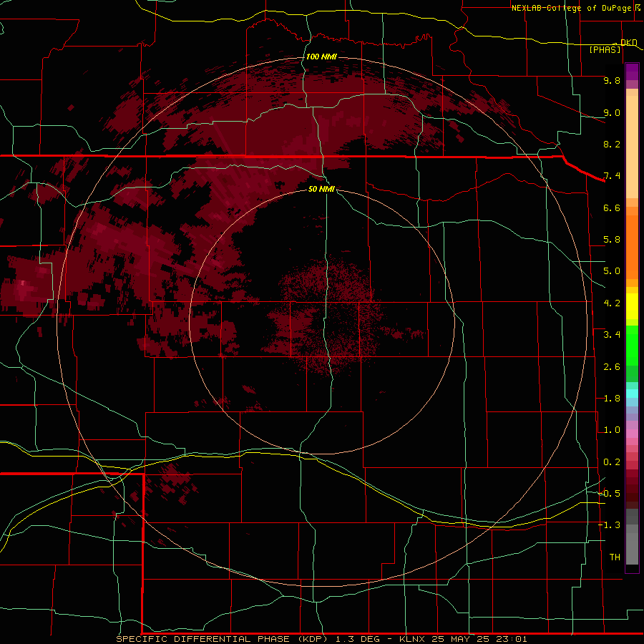Click the 9.8 scale value
644x644 pixels.
pyautogui.click(x=612, y=80)
